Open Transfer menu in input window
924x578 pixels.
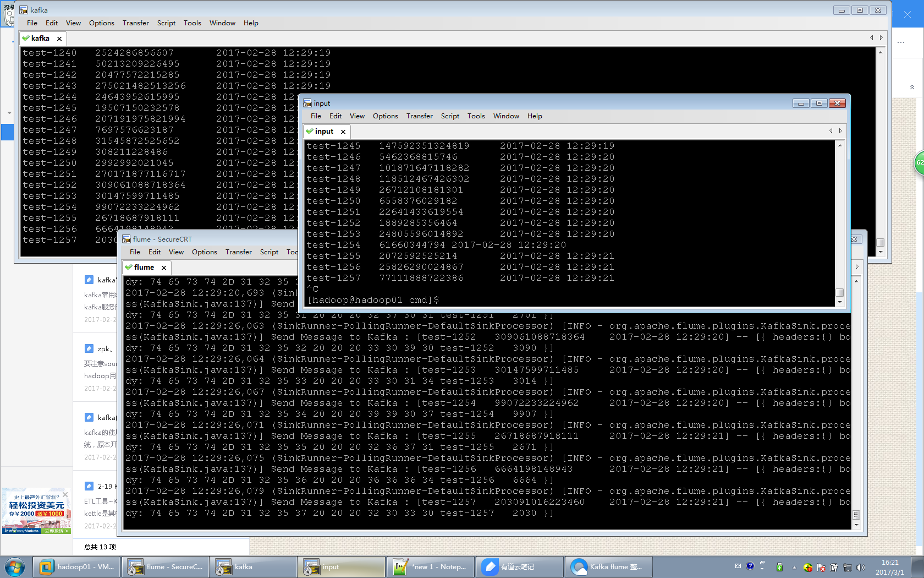coord(420,116)
